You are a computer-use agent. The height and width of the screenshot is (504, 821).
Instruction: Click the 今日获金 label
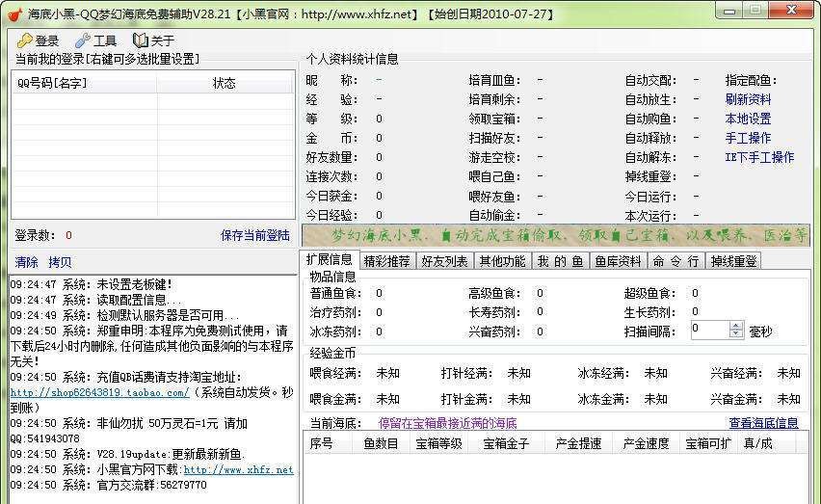tap(331, 197)
